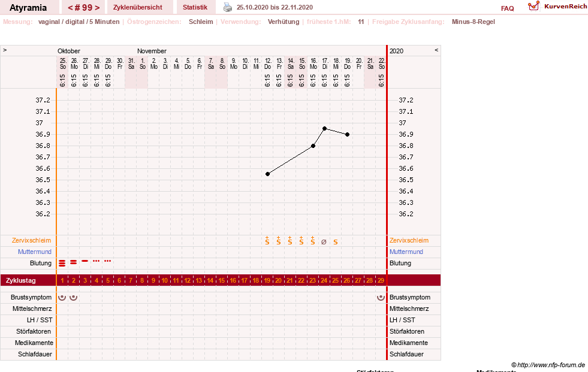Open the KurvenReich crown logo
Viewport: 588px width, 372px height.
pos(533,6)
